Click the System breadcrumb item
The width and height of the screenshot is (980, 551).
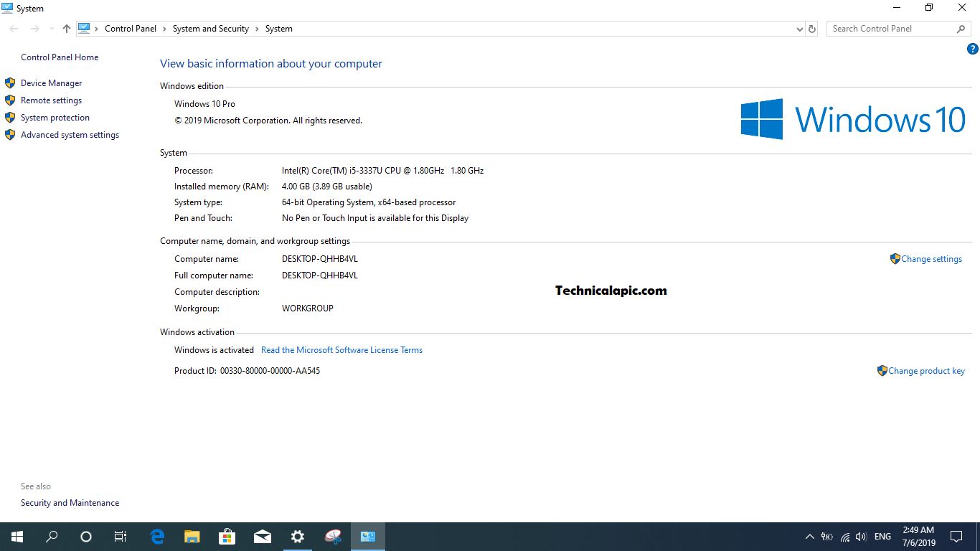pyautogui.click(x=279, y=29)
